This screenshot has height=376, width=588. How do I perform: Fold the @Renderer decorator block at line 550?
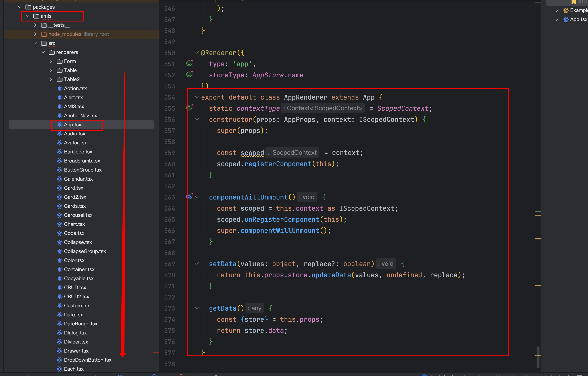[x=197, y=52]
